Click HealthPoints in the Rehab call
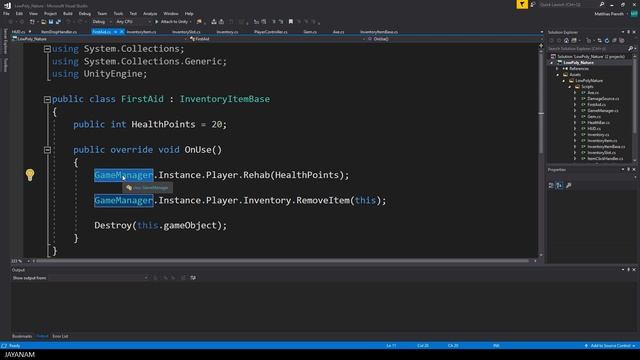Screen dimensions: 640x360 click(307, 175)
